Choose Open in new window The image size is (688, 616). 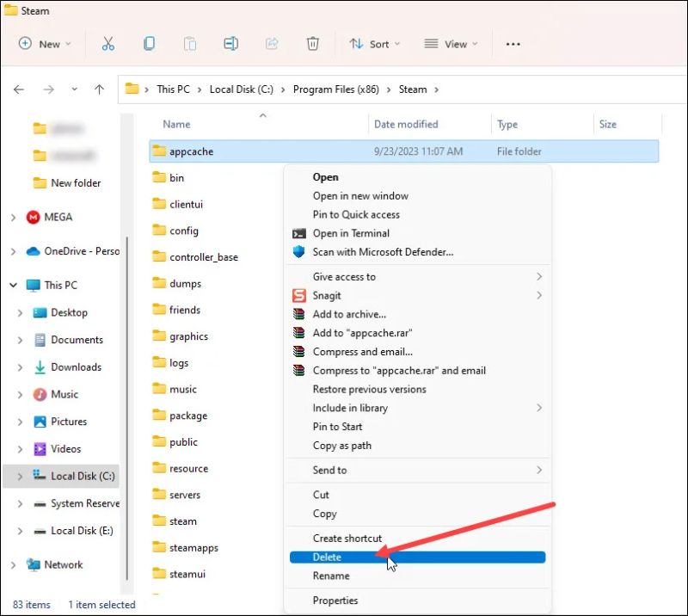point(417,196)
